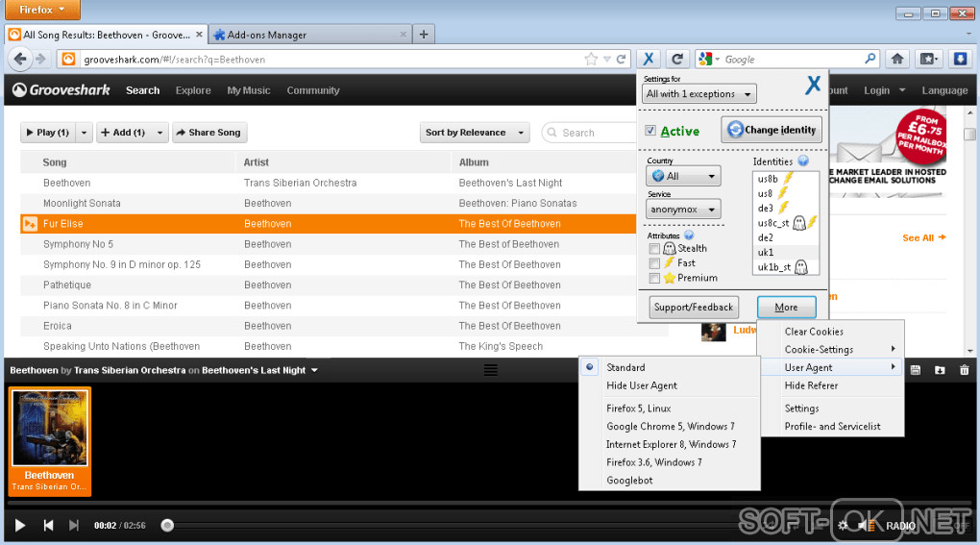
Task: Select the uk1 identity in list
Action: [786, 253]
